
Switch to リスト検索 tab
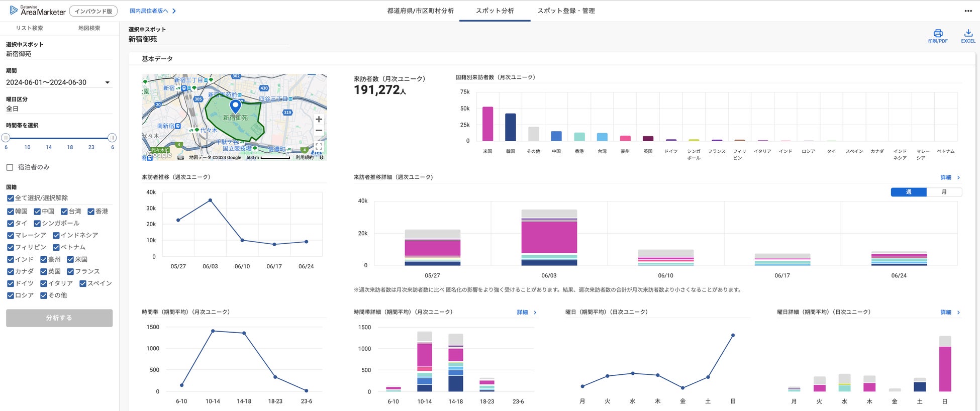(x=29, y=28)
